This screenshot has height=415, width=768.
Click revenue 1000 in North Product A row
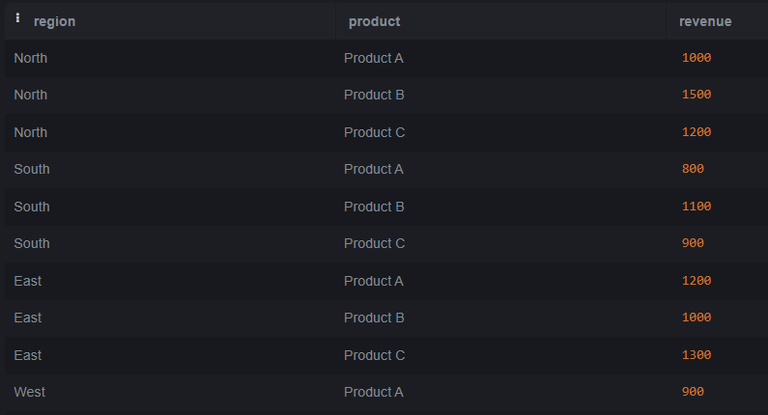point(696,58)
